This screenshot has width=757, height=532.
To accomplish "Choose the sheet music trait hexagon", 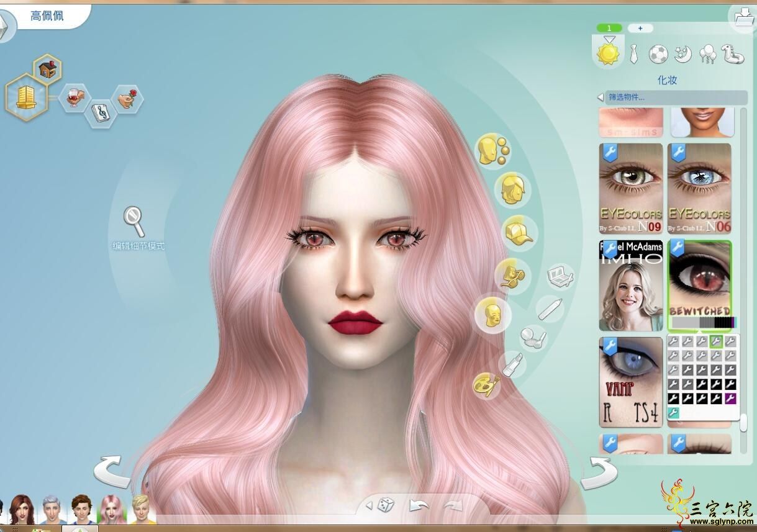I will (x=100, y=112).
